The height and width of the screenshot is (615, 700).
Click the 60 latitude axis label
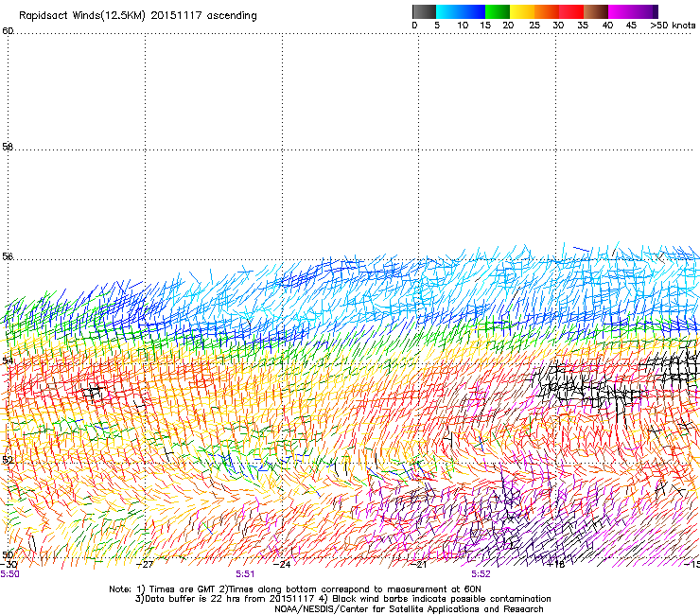(x=8, y=31)
